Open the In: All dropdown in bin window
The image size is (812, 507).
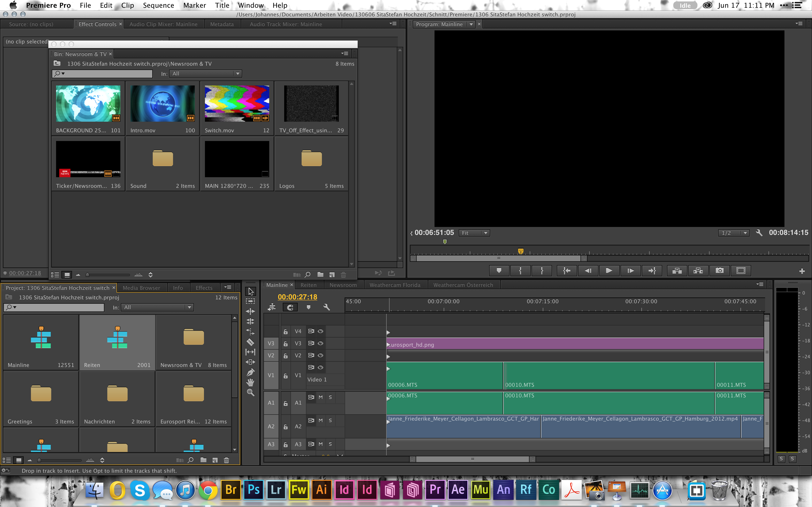(x=205, y=73)
